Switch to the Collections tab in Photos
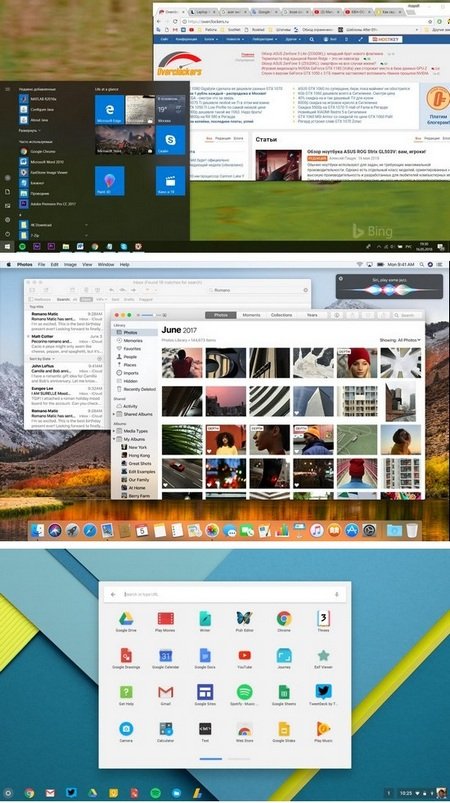Image resolution: width=450 pixels, height=803 pixels. coord(281,315)
